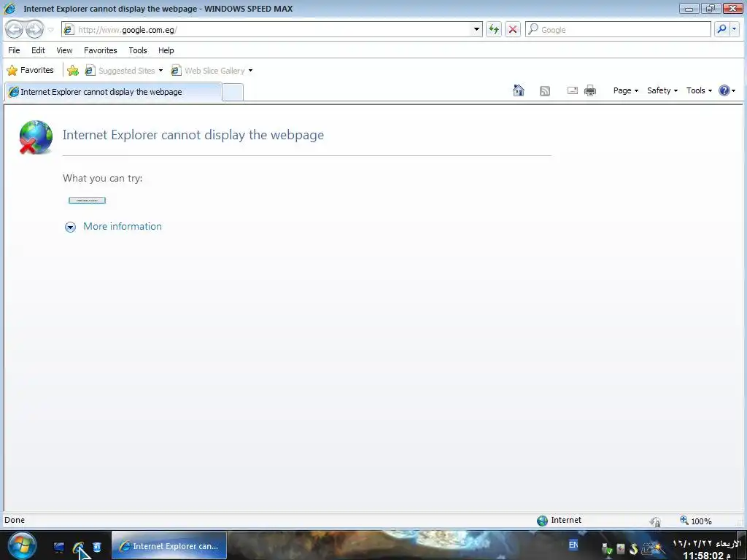Refresh the page with green arrows icon
747x560 pixels.
[x=494, y=29]
